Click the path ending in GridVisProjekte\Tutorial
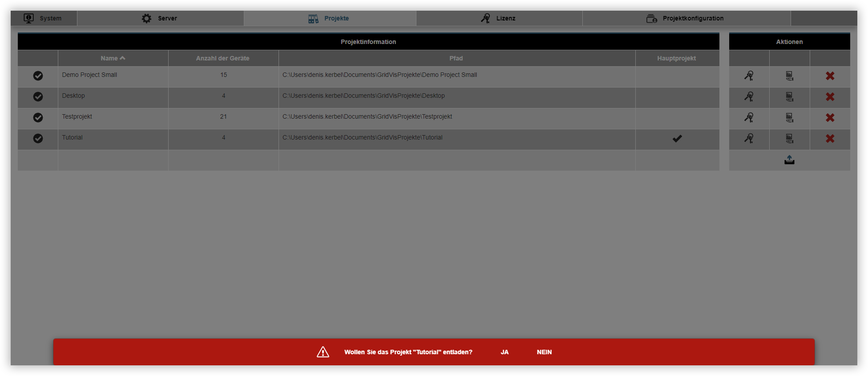This screenshot has width=868, height=376. [x=362, y=137]
